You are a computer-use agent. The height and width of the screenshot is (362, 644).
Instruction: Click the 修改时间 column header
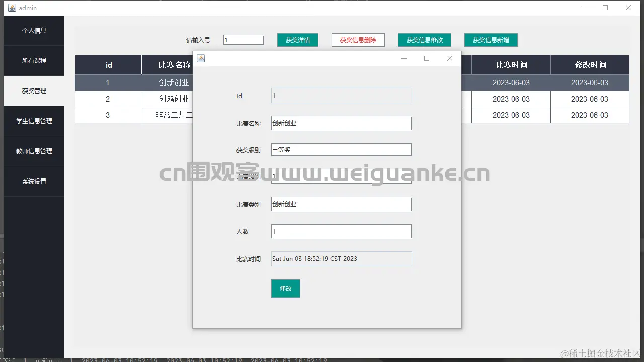click(x=590, y=65)
